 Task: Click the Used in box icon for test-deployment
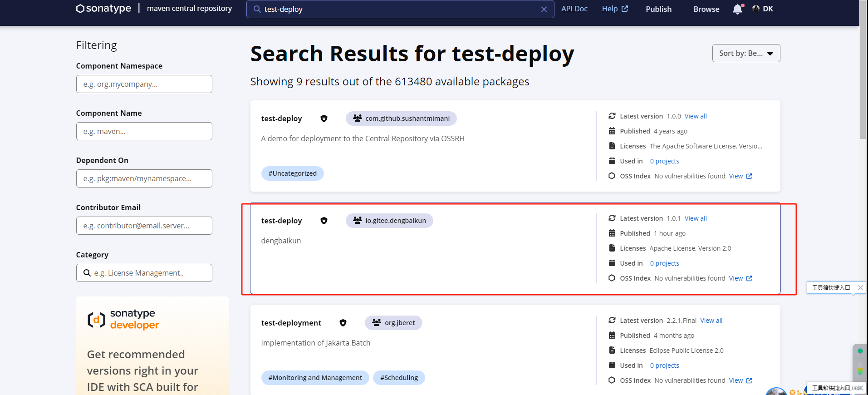coord(612,365)
